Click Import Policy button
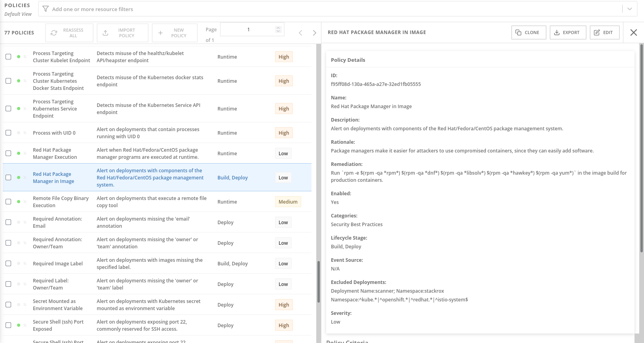This screenshot has width=644, height=343. pos(123,33)
